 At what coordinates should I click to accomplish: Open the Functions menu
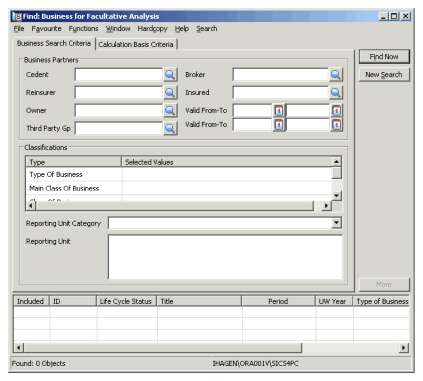pyautogui.click(x=83, y=29)
